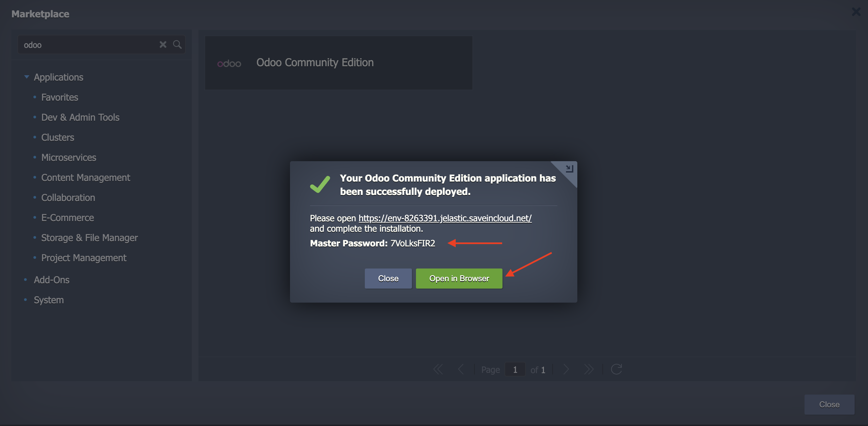Image resolution: width=868 pixels, height=426 pixels.
Task: Open Storage & File Manager category
Action: click(x=89, y=238)
